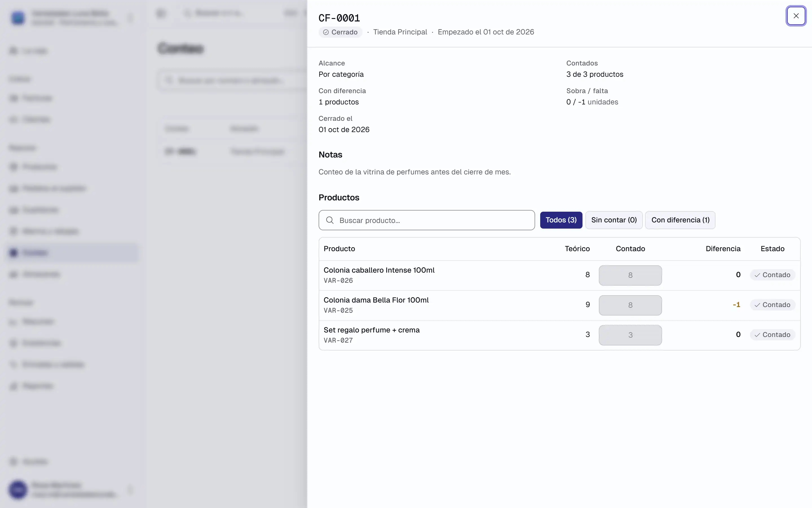Click the Estado column header
Viewport: 812px width, 508px height.
coord(773,249)
